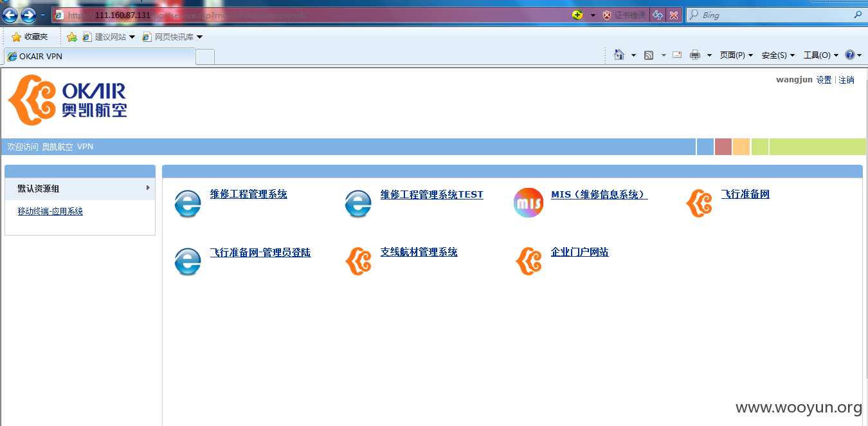The image size is (868, 426).
Task: Open the Help question mark menu
Action: pyautogui.click(x=853, y=55)
